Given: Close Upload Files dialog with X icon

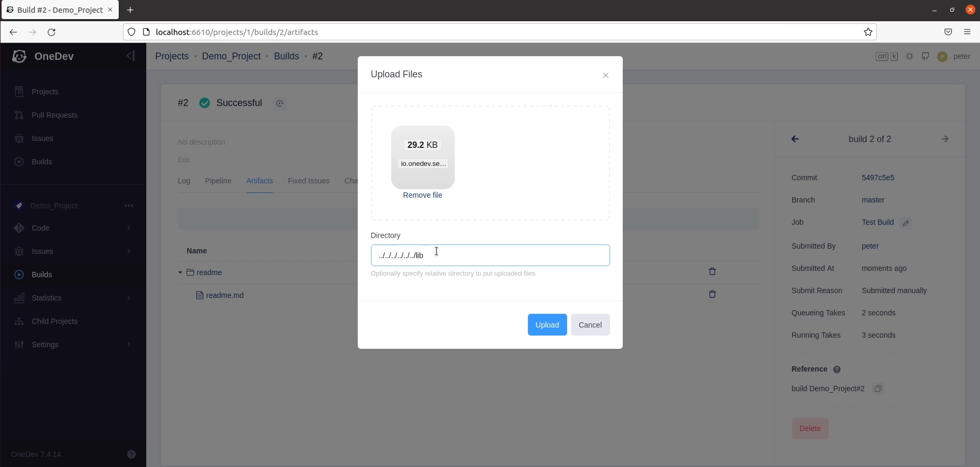Looking at the screenshot, I should pos(605,75).
